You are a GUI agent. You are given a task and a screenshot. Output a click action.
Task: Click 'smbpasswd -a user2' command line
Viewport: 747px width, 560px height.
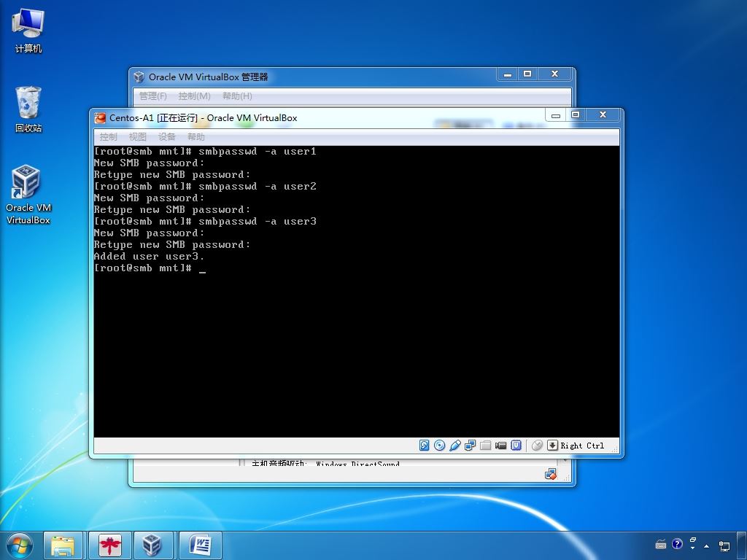(258, 186)
